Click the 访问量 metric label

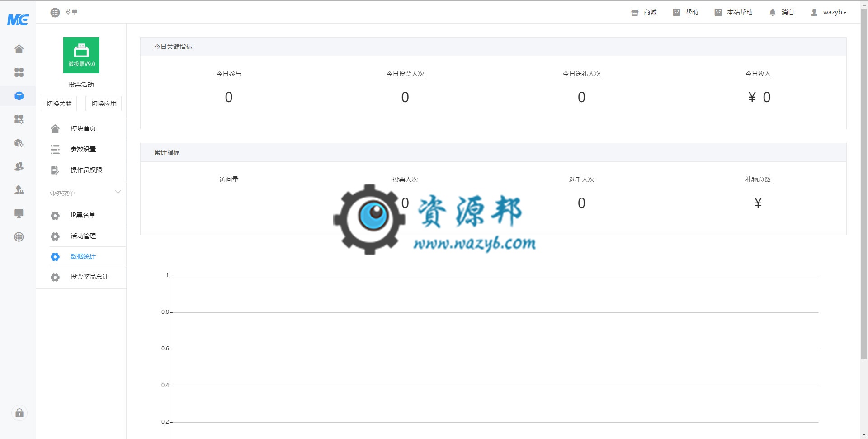point(229,179)
